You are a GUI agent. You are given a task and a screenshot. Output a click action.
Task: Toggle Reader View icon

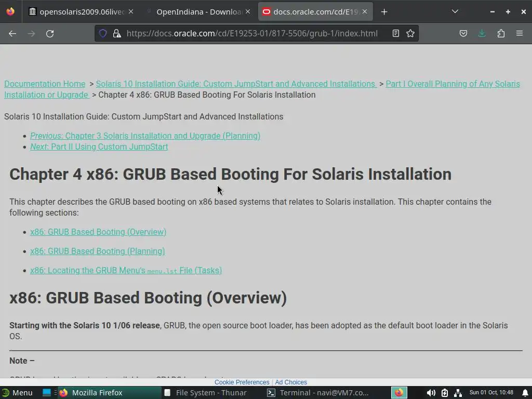point(395,33)
